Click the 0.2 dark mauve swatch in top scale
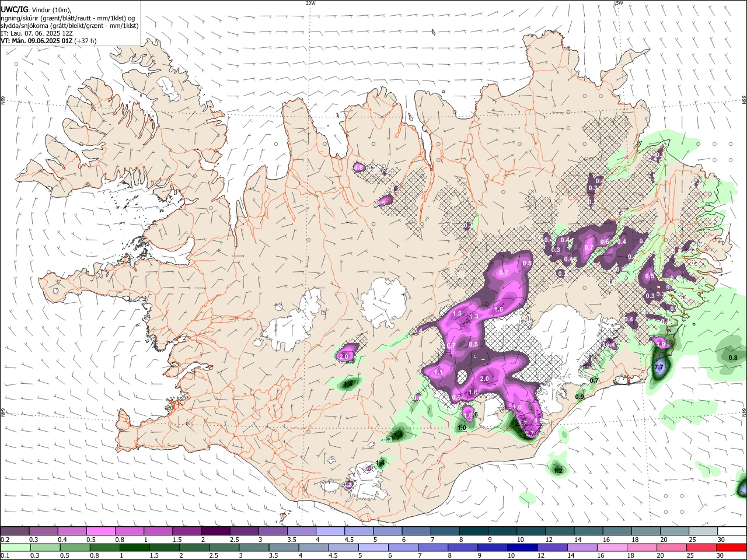 15,531
